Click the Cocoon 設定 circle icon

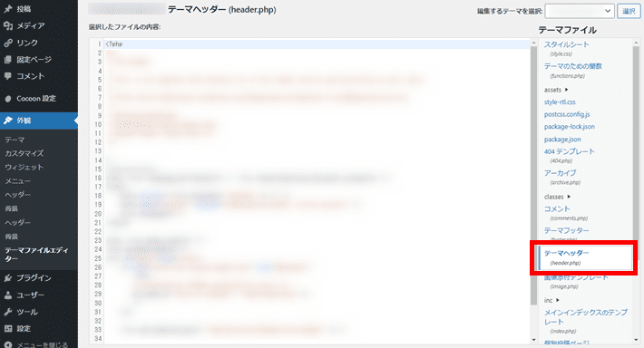coord(8,99)
